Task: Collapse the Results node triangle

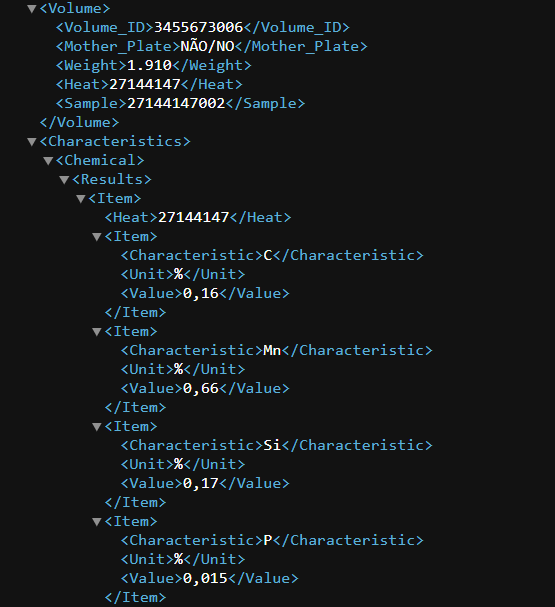Action: 65,180
